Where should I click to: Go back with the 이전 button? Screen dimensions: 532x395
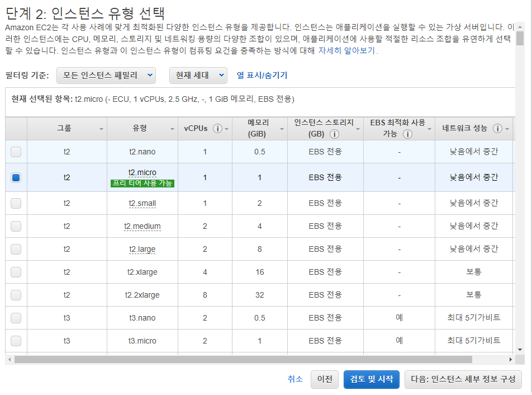(x=325, y=379)
